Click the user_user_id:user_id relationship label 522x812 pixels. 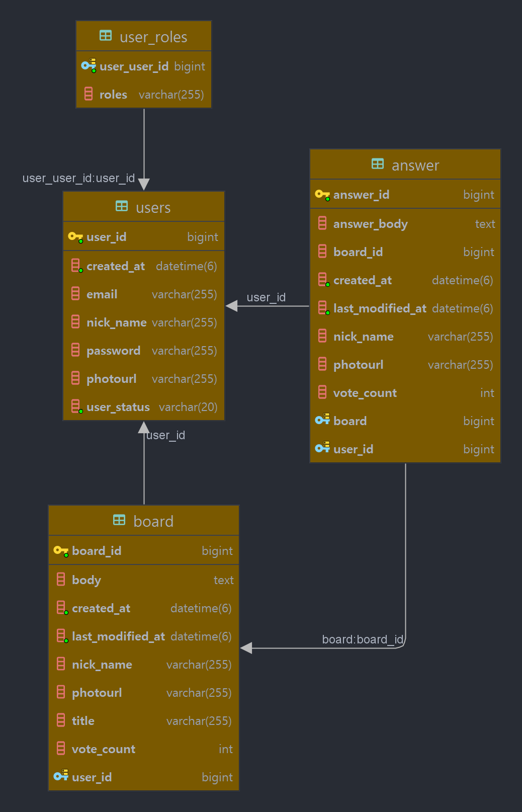pos(78,178)
